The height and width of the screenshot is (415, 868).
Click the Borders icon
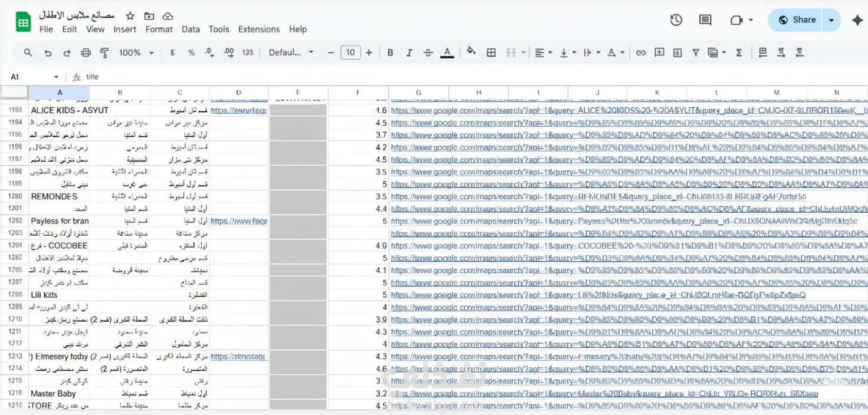point(491,52)
